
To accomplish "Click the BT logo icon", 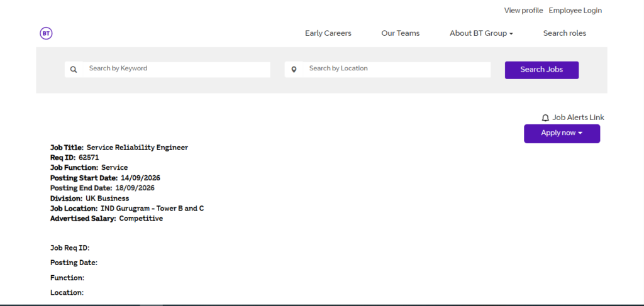I will pos(46,33).
